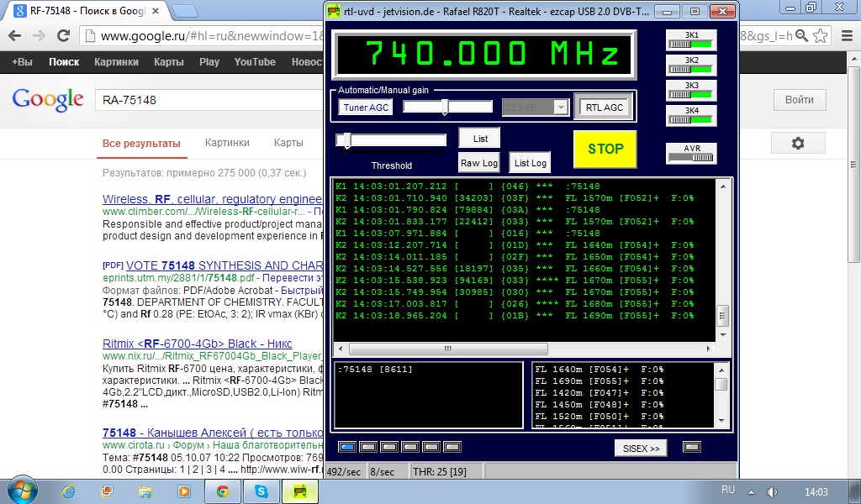
Task: Adjust the manual gain slider
Action: point(446,107)
